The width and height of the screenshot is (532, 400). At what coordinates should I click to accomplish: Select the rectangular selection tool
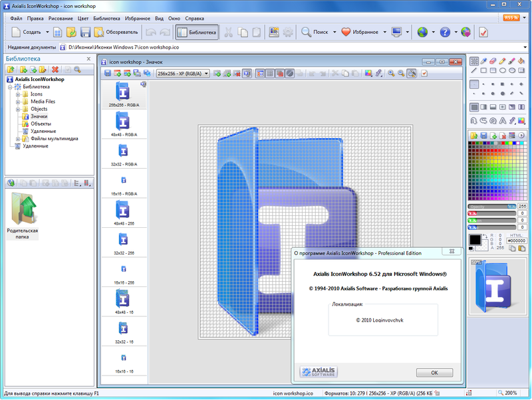point(474,61)
